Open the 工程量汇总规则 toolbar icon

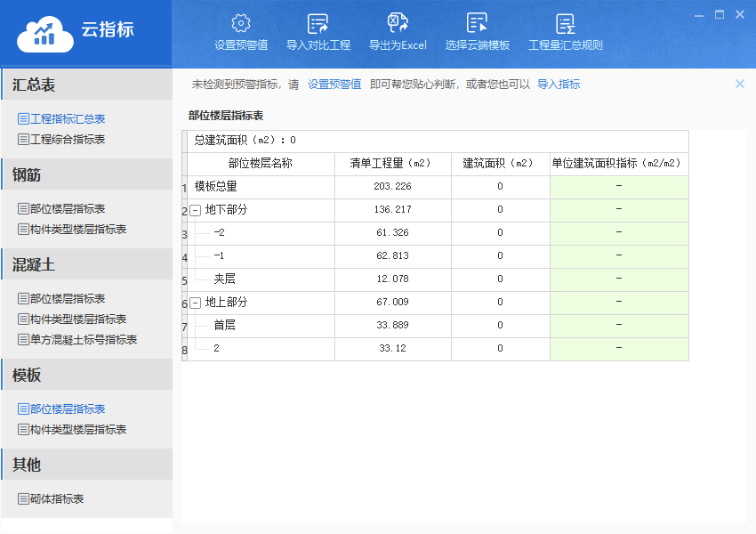565,23
